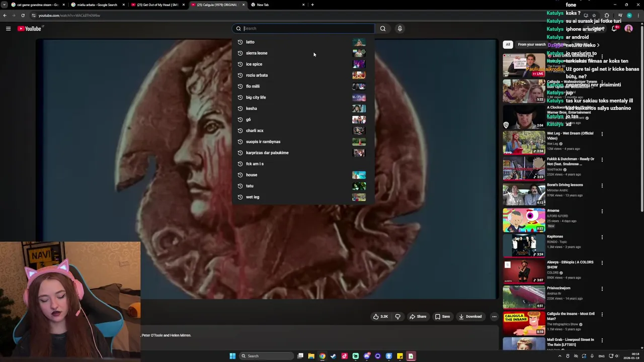Open the YouTube hamburger guide menu
Image resolution: width=644 pixels, height=362 pixels.
[x=8, y=29]
